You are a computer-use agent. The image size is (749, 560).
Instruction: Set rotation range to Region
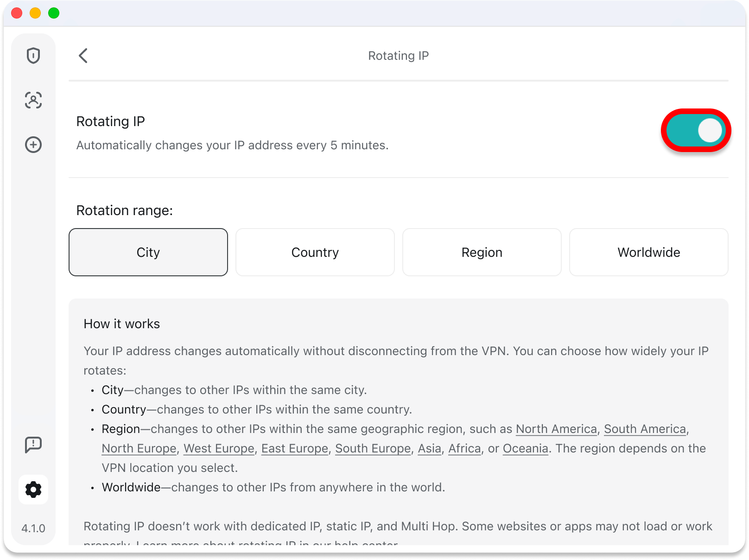coord(482,252)
